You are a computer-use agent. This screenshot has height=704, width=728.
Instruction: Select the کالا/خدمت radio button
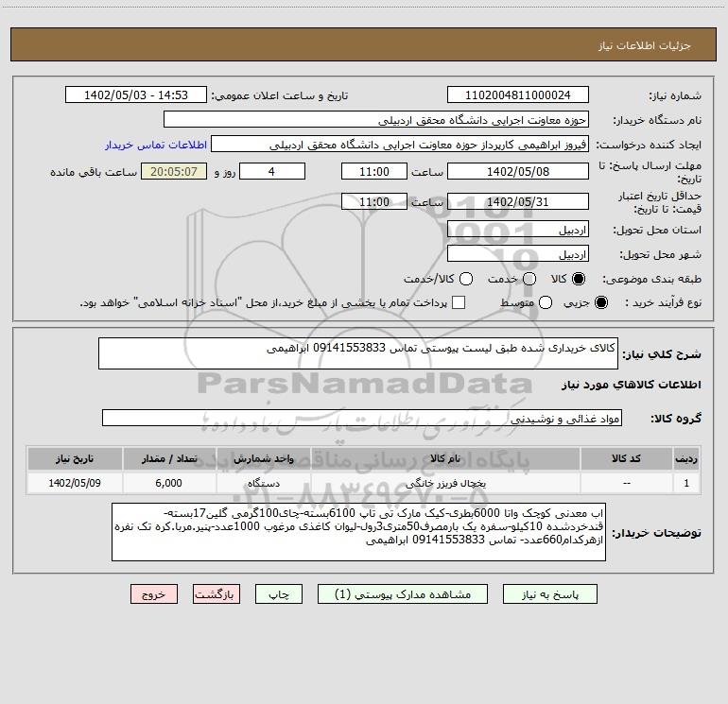(466, 279)
